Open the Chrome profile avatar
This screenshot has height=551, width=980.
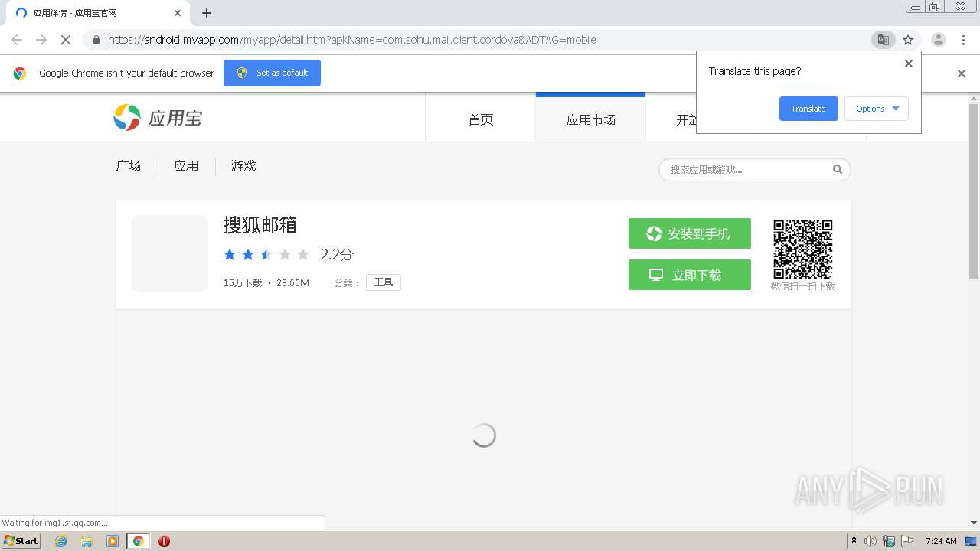(x=939, y=40)
